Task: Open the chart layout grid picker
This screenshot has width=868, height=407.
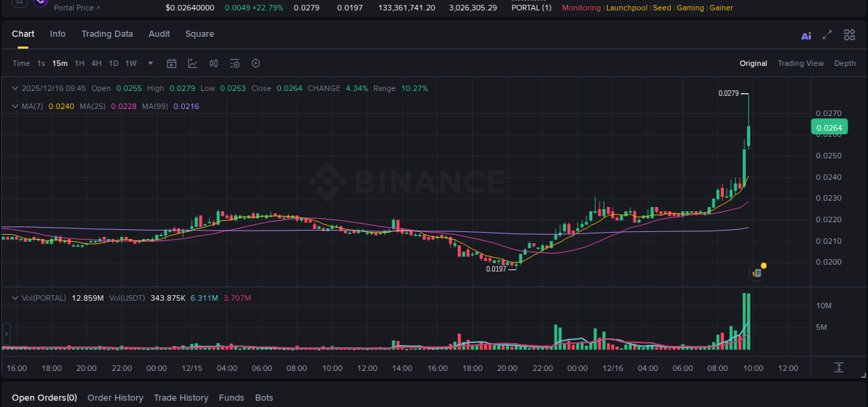Action: coord(849,34)
